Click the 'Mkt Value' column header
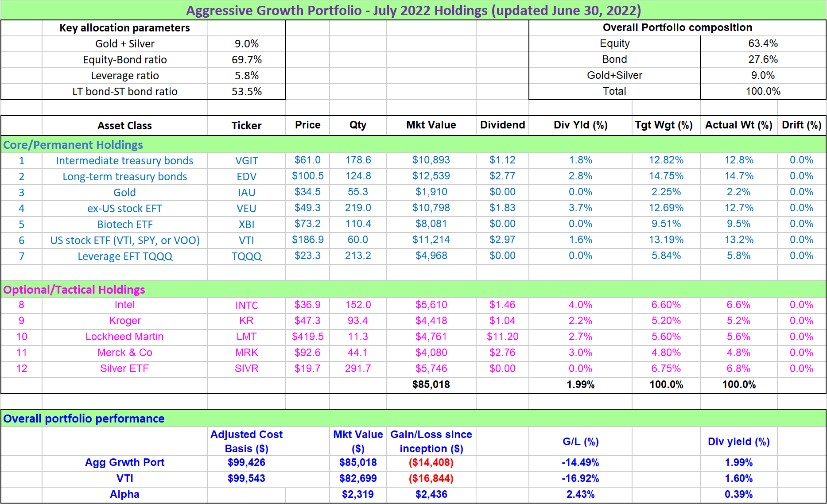 click(431, 125)
